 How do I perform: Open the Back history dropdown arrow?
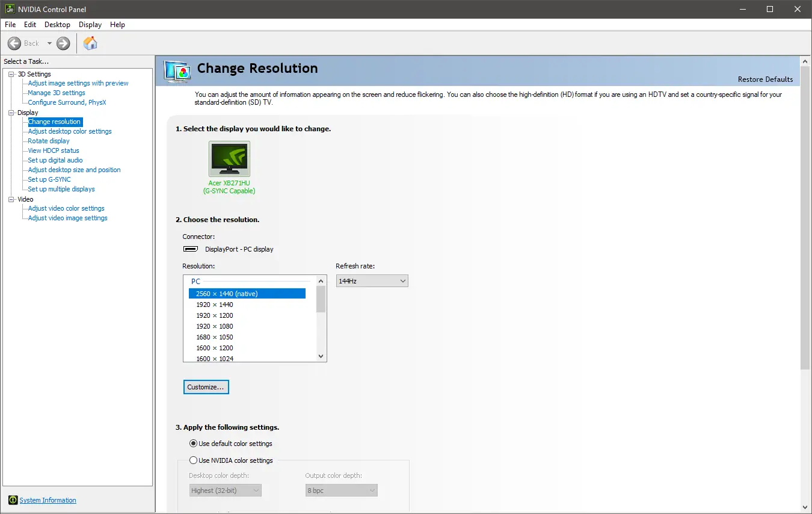click(49, 43)
